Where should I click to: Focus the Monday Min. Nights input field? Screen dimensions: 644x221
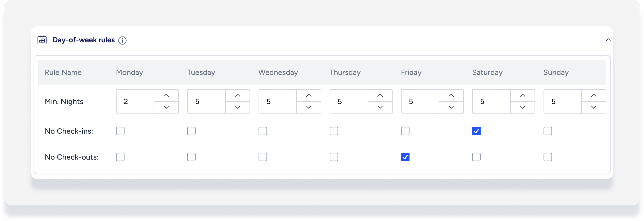[135, 101]
